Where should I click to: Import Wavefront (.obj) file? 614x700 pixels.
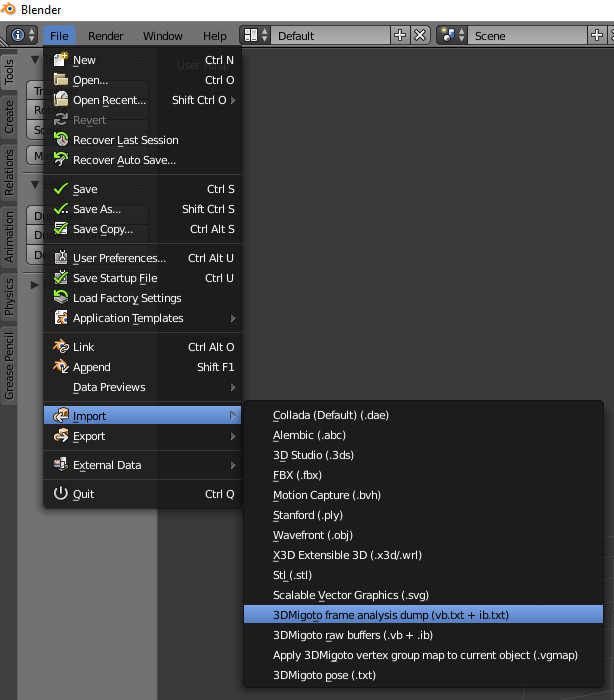[423, 535]
